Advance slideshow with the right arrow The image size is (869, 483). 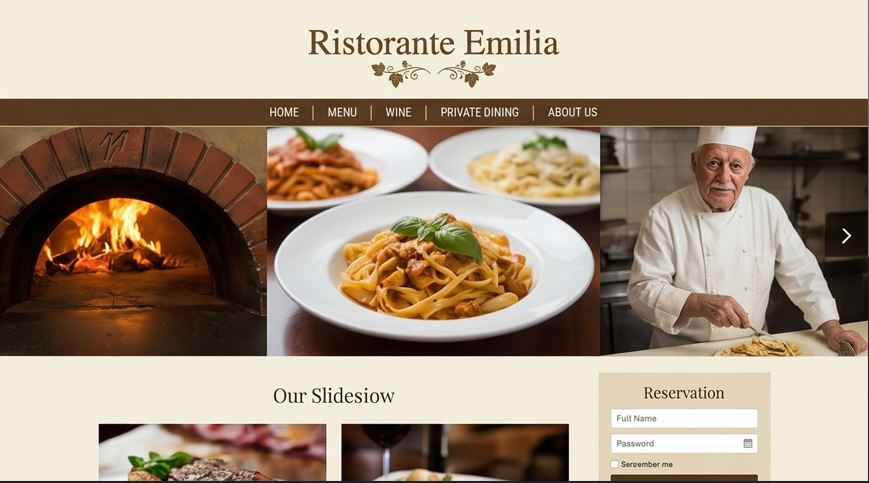(846, 236)
